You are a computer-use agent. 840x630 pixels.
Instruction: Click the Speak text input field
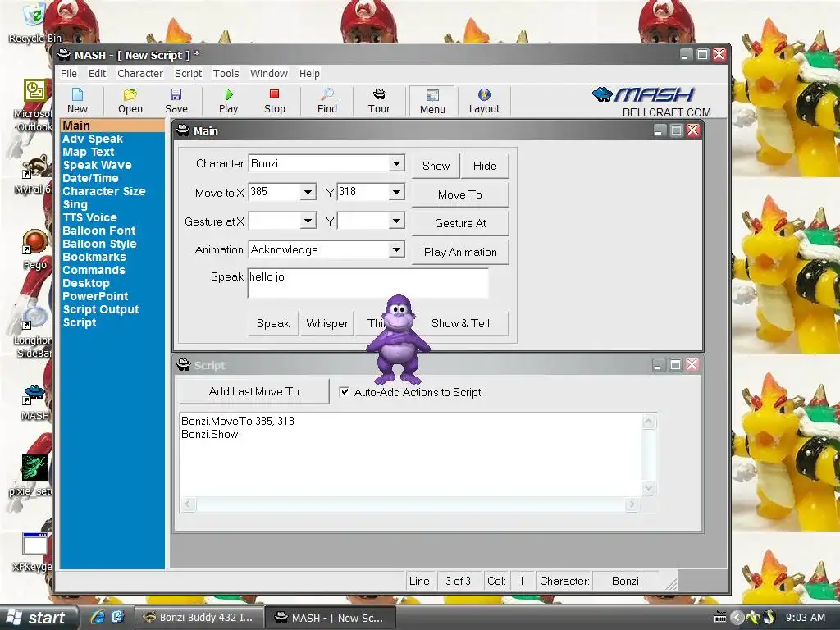[x=367, y=283]
